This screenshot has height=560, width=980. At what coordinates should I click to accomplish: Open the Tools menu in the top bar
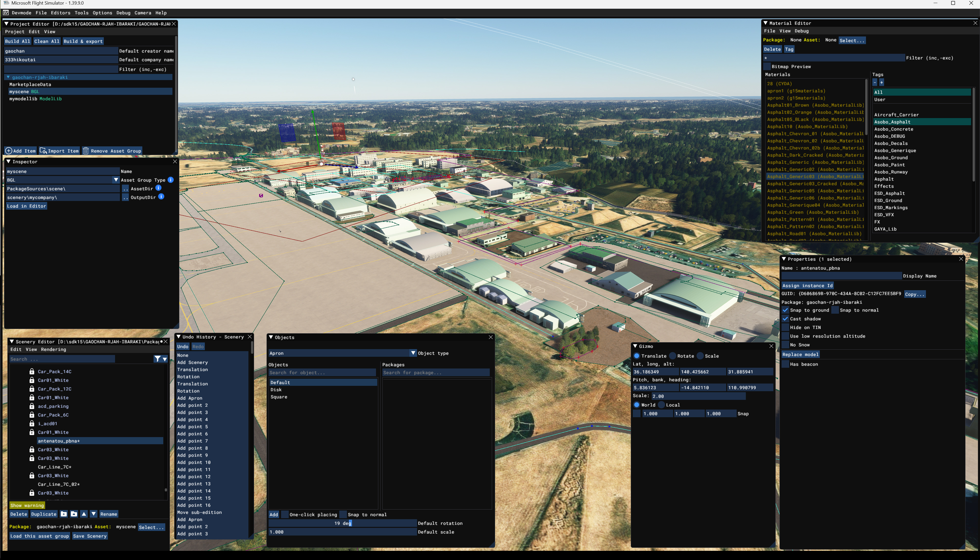click(82, 13)
